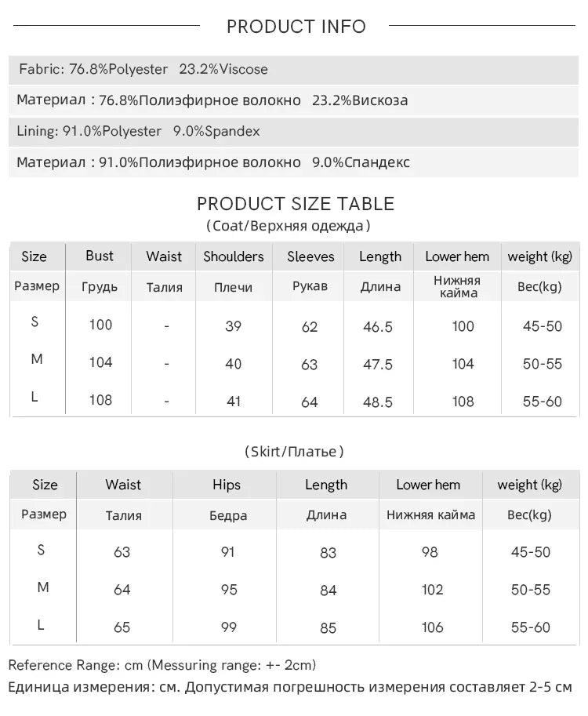Select coat size S bust value 100
This screenshot has height=716, width=588.
pyautogui.click(x=100, y=325)
